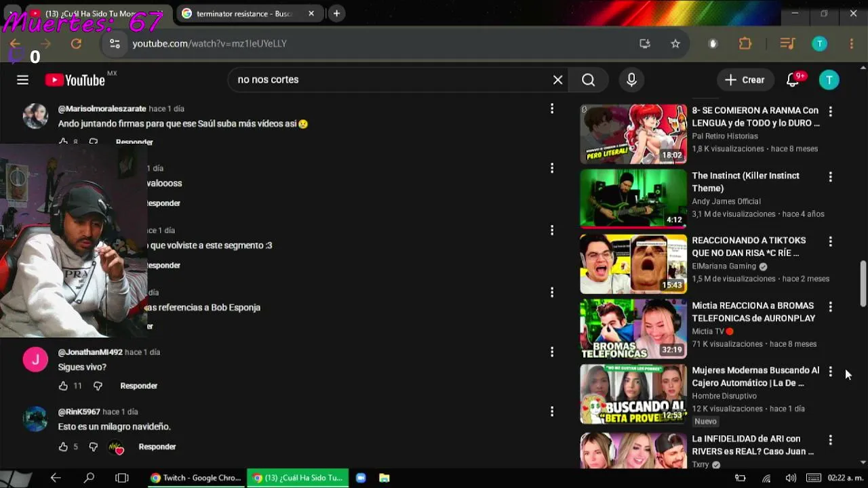Go to the YouTube home logo
868x488 pixels.
tap(75, 80)
